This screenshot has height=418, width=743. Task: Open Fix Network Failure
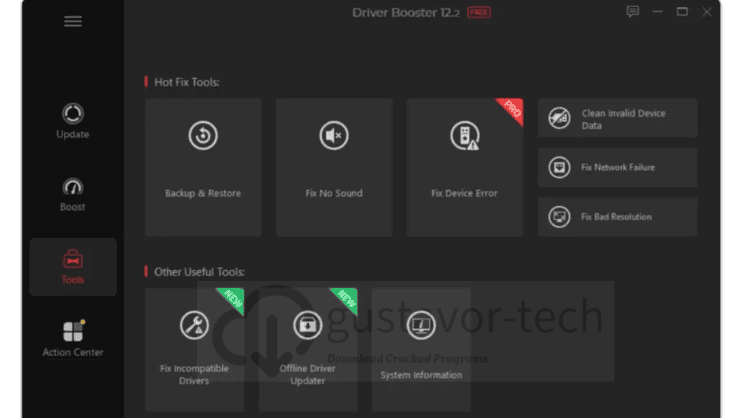point(617,167)
